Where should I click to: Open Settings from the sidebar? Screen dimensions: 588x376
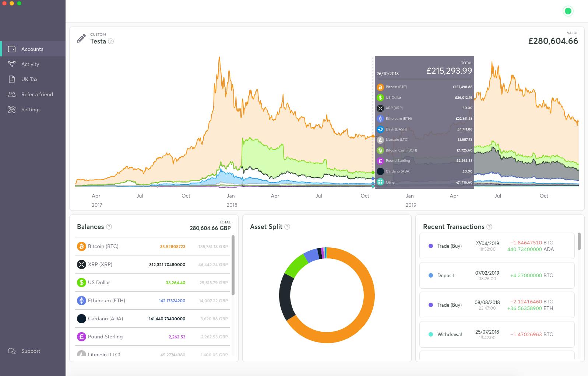click(33, 109)
